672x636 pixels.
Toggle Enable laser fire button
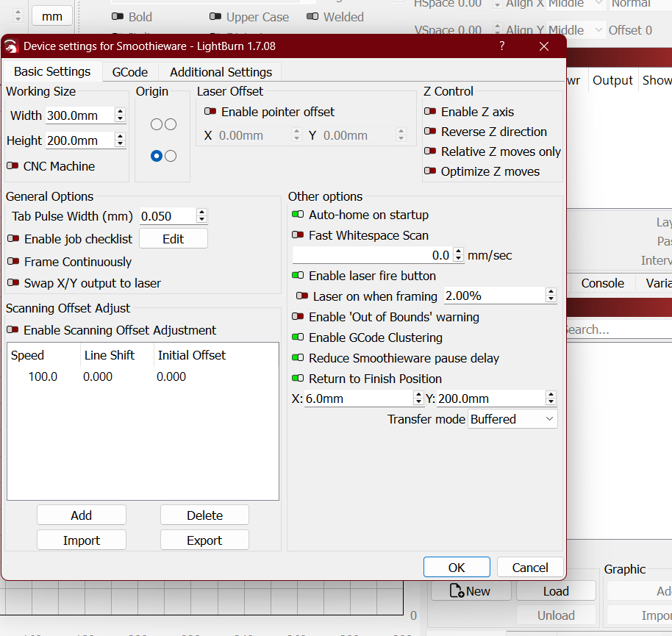[298, 276]
